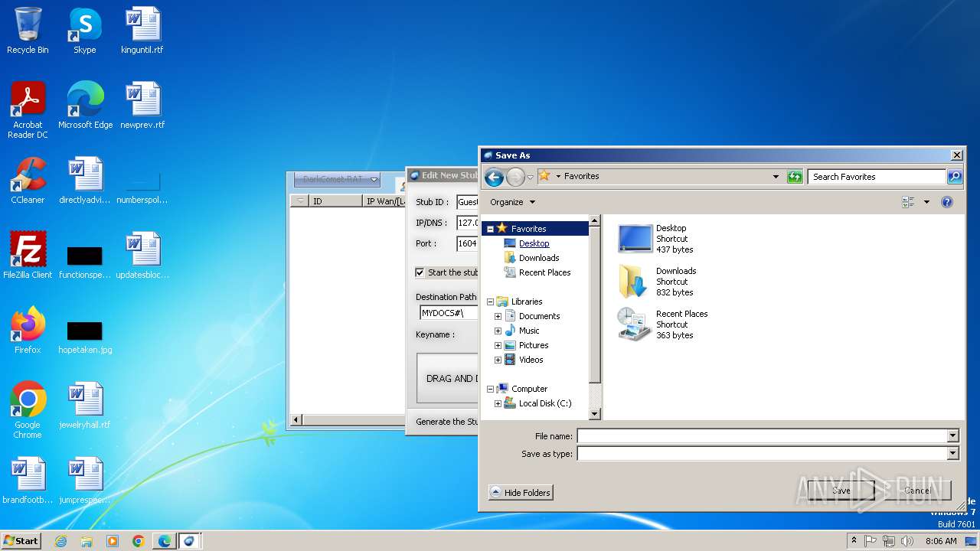The width and height of the screenshot is (980, 551).
Task: Open Recent Places shortcut in the file list
Action: click(663, 324)
